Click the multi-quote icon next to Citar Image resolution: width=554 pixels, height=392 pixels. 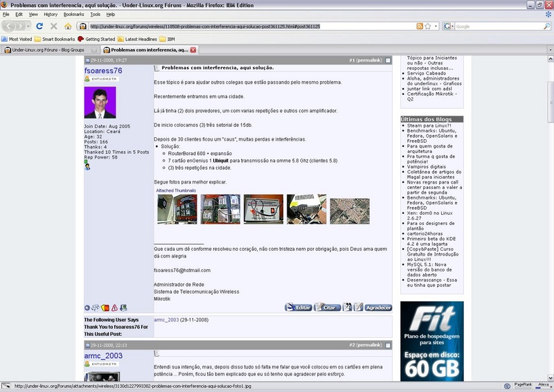point(347,308)
